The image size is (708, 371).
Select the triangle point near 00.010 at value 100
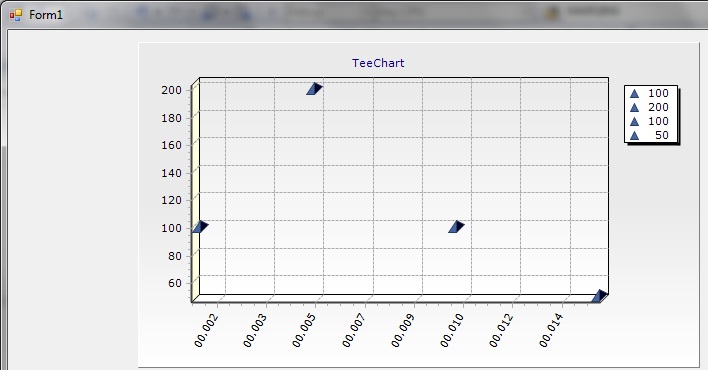coord(456,227)
